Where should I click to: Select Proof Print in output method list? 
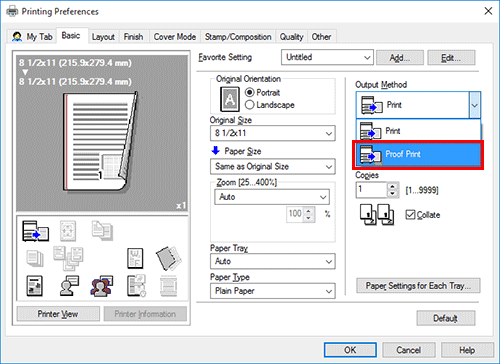click(x=418, y=155)
